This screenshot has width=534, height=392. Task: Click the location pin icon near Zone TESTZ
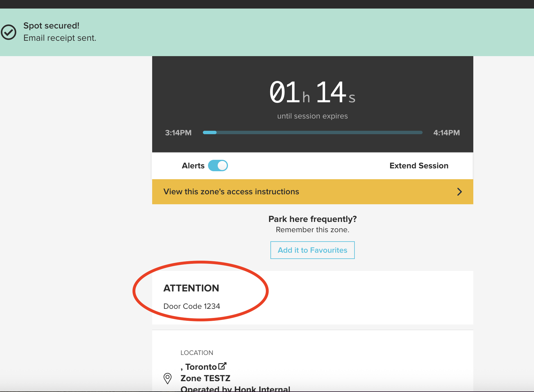coord(168,379)
